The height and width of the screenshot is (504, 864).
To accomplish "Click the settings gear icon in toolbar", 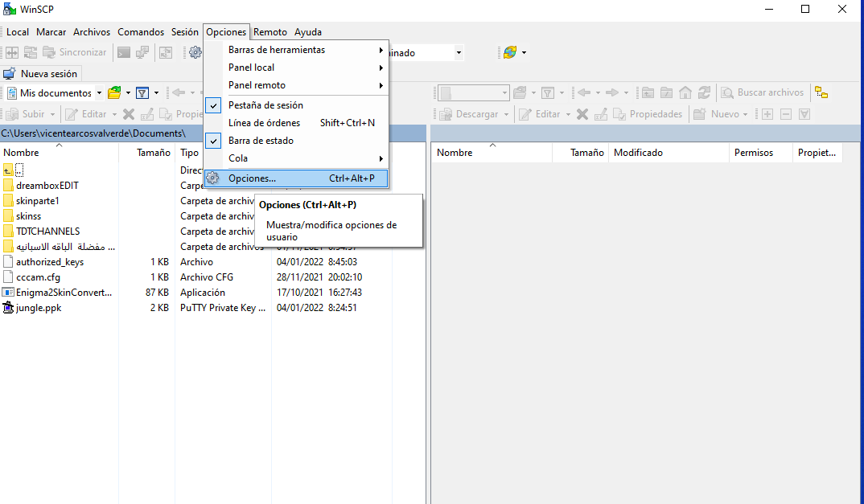I will pos(195,52).
